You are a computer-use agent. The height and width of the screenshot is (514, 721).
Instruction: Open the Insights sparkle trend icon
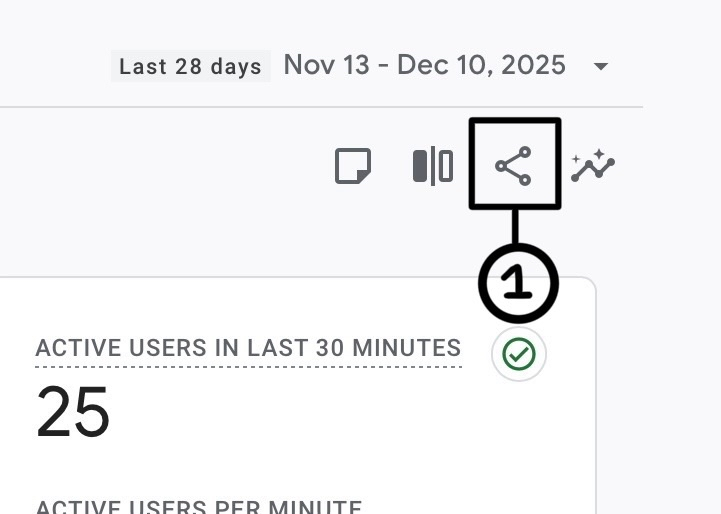pos(593,166)
